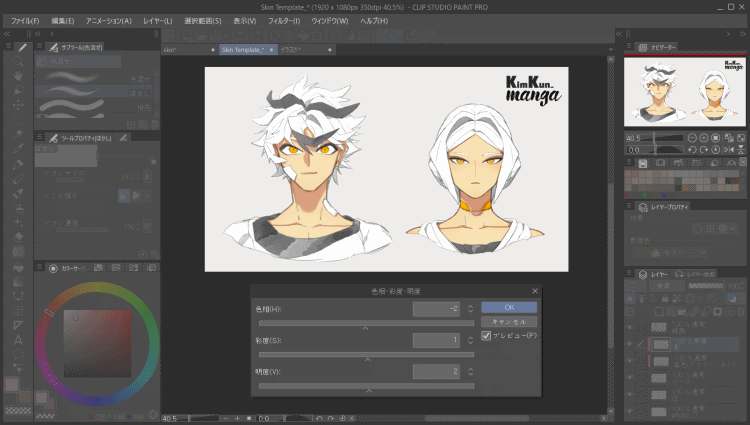
Task: Select the highlighted Blend tool
Action: 18,251
